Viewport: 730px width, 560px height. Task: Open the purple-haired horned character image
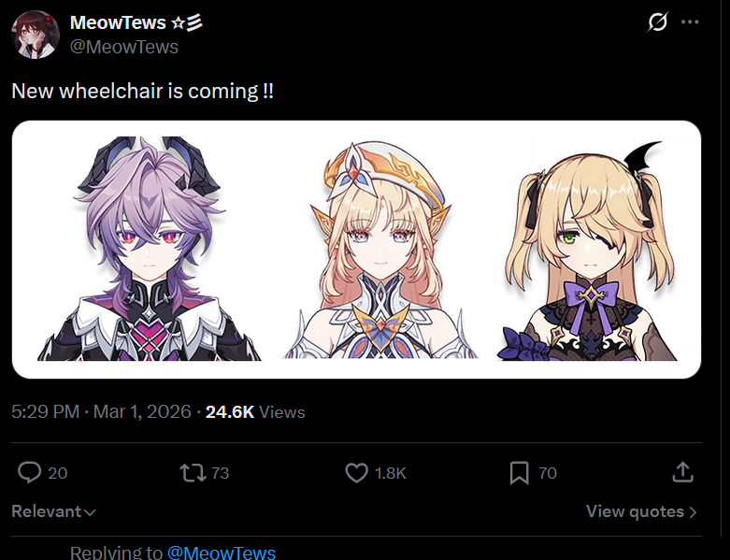pos(149,248)
